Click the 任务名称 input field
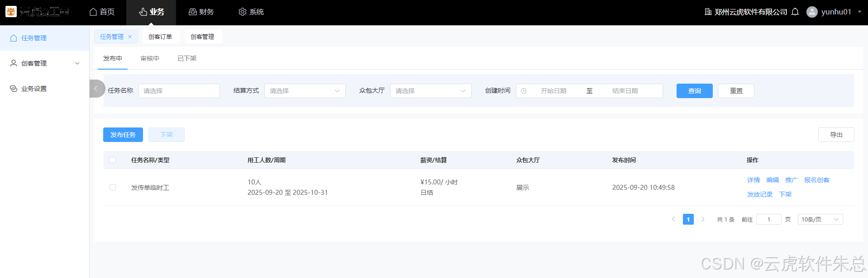Image resolution: width=868 pixels, height=278 pixels. point(179,91)
